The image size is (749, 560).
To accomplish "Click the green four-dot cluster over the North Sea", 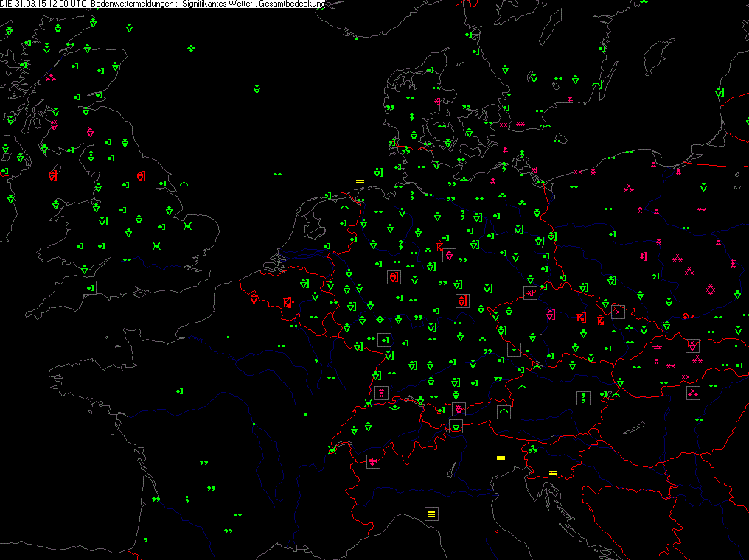I will [x=191, y=48].
